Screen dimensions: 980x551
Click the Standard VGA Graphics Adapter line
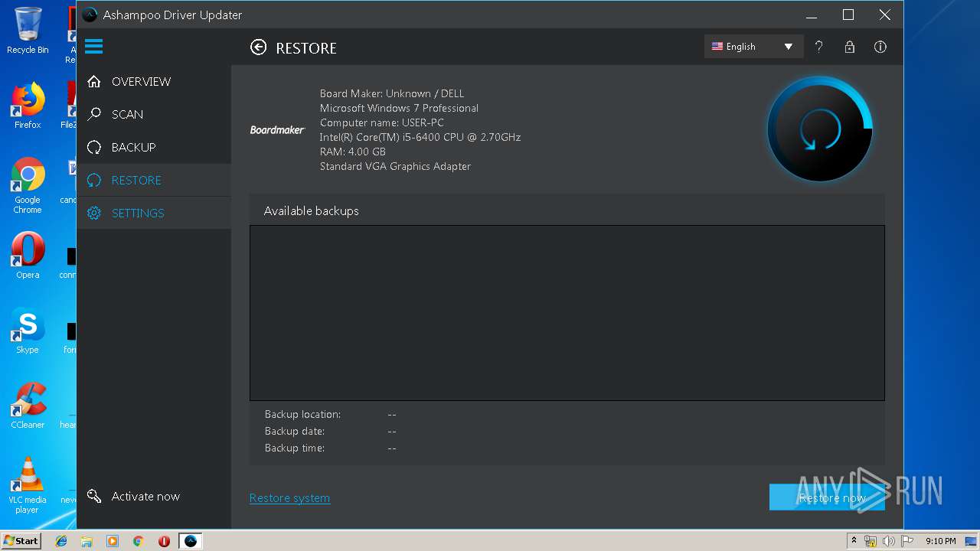click(x=395, y=166)
